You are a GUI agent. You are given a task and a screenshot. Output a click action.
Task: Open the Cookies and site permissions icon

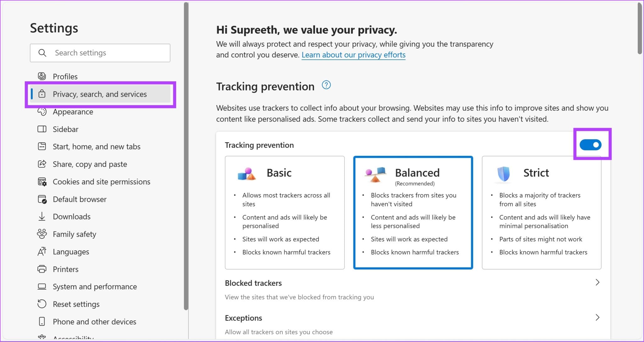42,182
